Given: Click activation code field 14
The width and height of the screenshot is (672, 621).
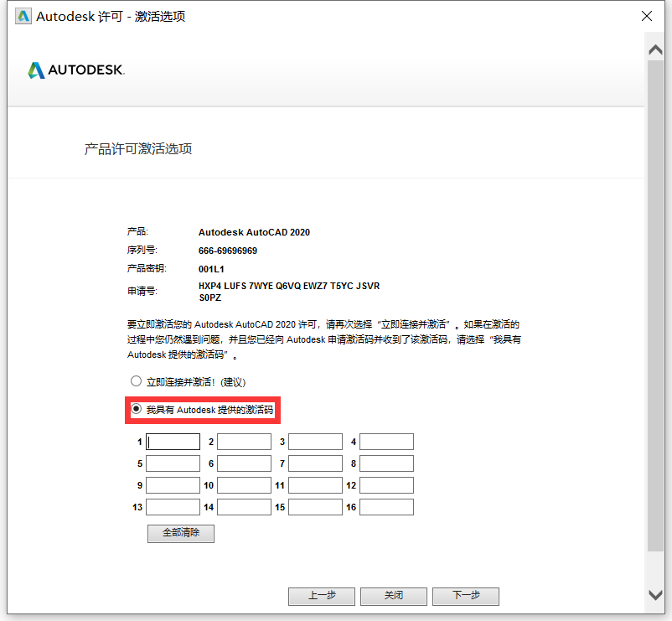Looking at the screenshot, I should [x=244, y=507].
